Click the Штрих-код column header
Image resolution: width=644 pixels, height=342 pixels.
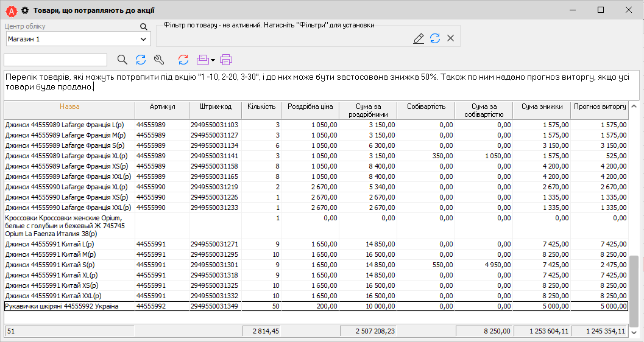[x=215, y=107]
